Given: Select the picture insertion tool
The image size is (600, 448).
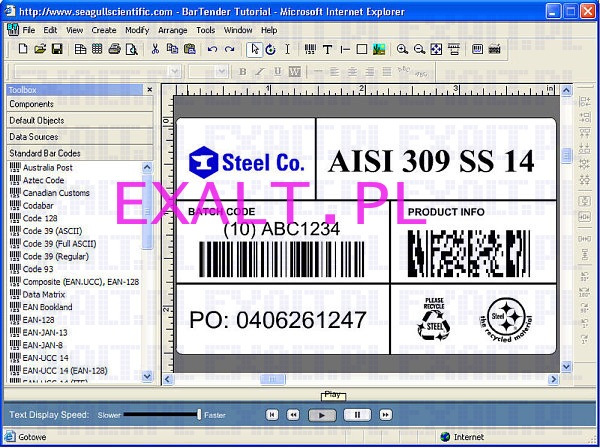Looking at the screenshot, I should [x=379, y=49].
